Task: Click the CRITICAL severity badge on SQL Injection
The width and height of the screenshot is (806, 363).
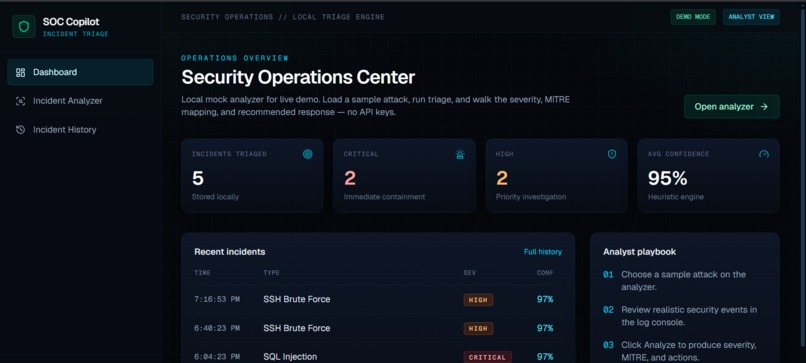Action: [487, 357]
